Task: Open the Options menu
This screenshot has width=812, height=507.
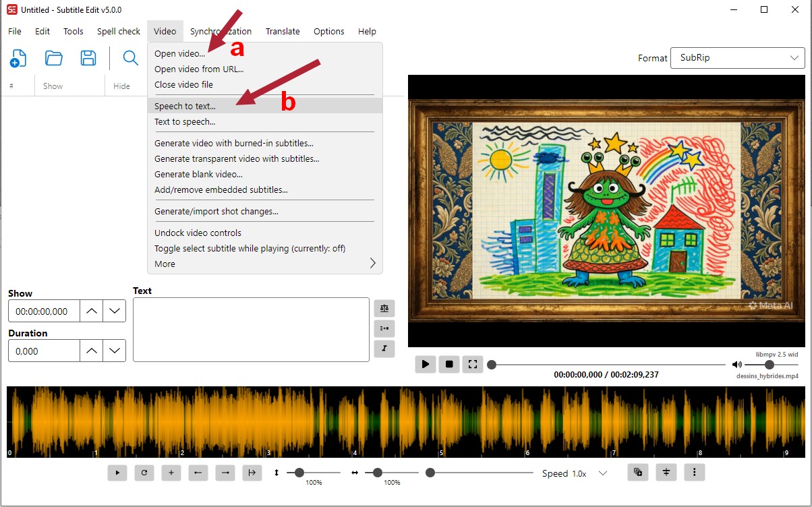Action: click(x=329, y=31)
